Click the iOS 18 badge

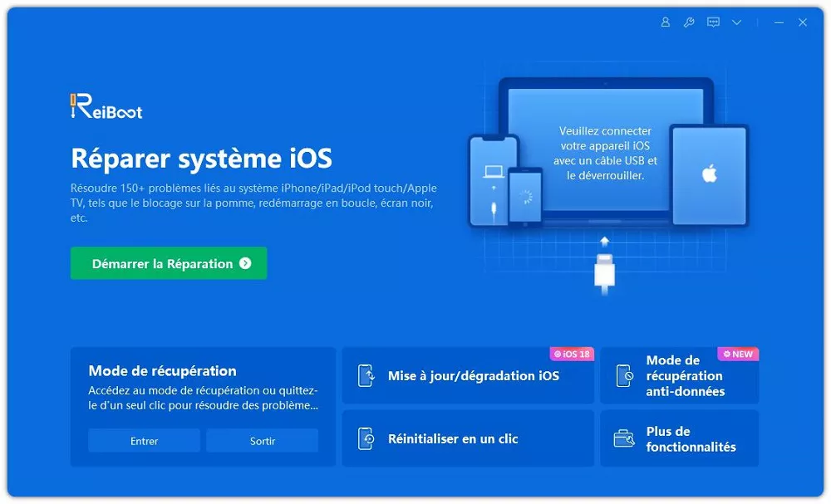(x=572, y=354)
